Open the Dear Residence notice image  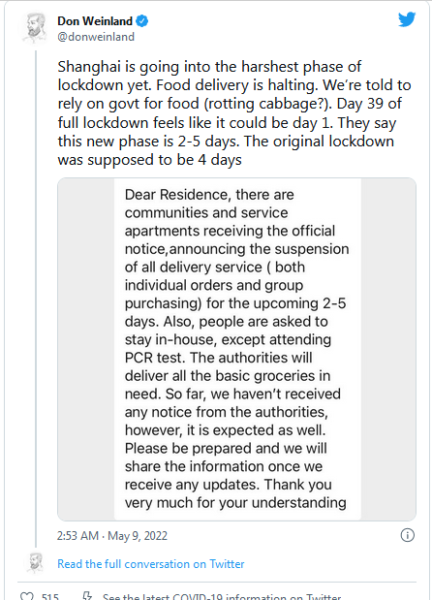(x=237, y=349)
